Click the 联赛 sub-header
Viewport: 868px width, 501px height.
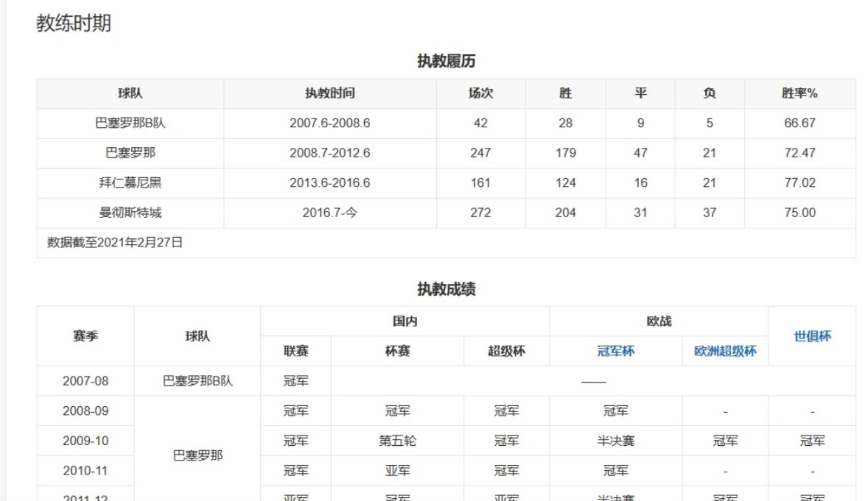coord(296,351)
